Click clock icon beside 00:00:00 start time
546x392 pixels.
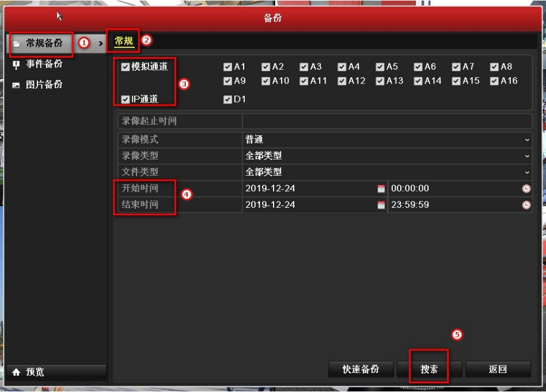click(x=525, y=188)
